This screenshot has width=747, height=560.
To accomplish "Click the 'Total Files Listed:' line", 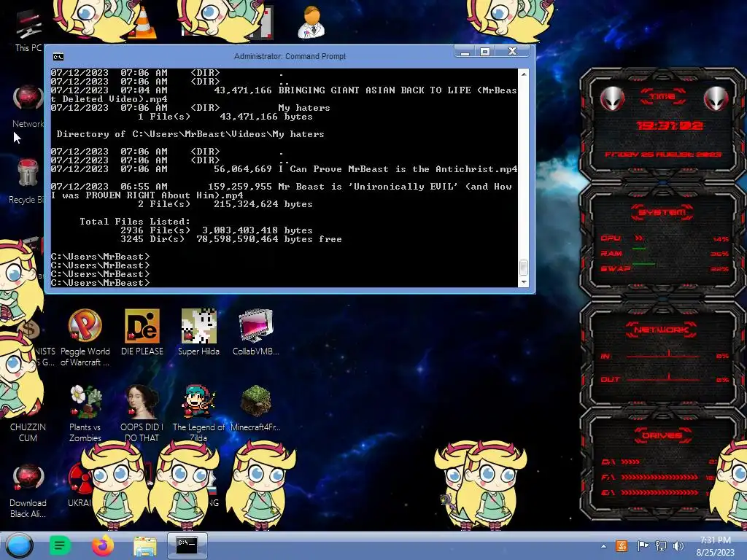I will pos(135,222).
